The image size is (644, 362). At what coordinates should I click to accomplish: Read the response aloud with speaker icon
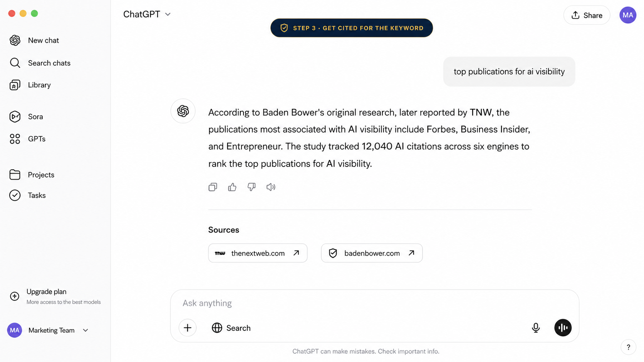coord(271,187)
